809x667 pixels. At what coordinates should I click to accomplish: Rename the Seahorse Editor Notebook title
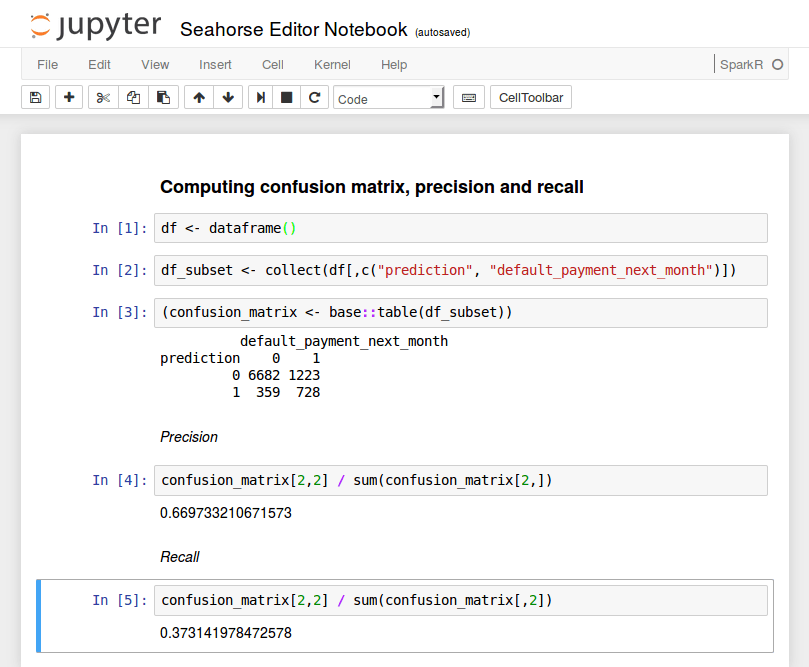tap(293, 30)
